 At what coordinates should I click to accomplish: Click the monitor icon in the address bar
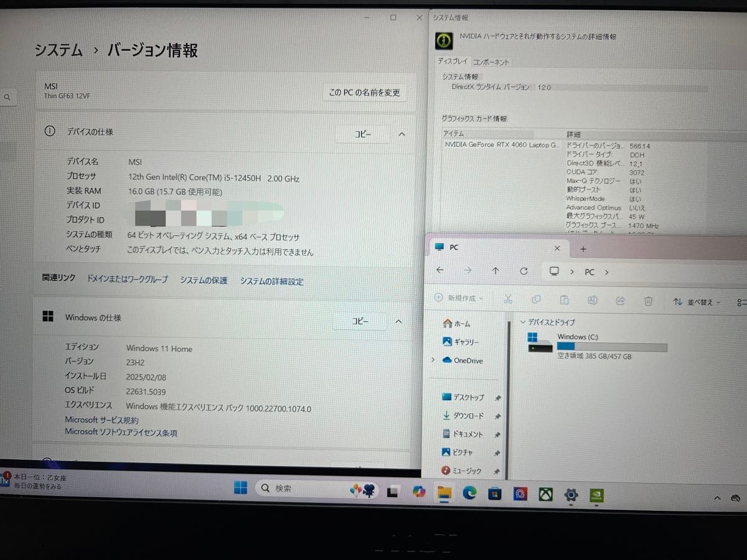[553, 271]
